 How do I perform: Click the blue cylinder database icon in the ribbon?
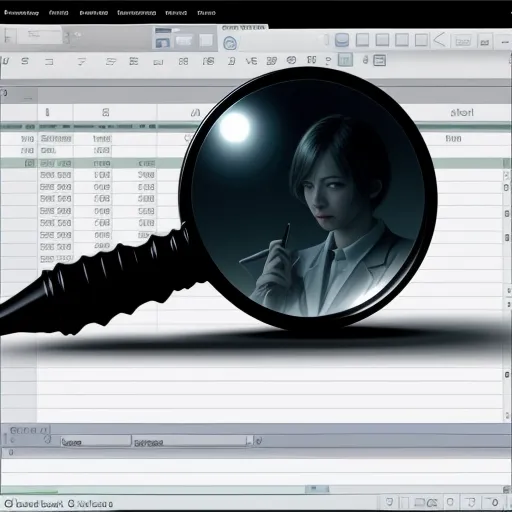point(342,40)
